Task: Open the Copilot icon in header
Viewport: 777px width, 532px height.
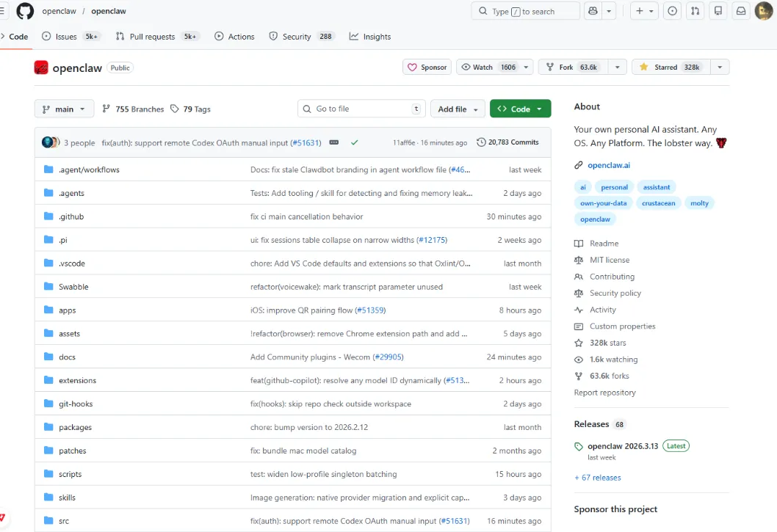Action: [593, 11]
